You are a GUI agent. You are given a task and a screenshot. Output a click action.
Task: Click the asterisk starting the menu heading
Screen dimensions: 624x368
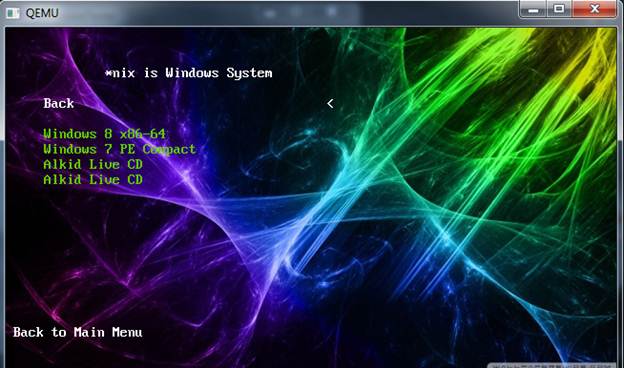point(108,73)
